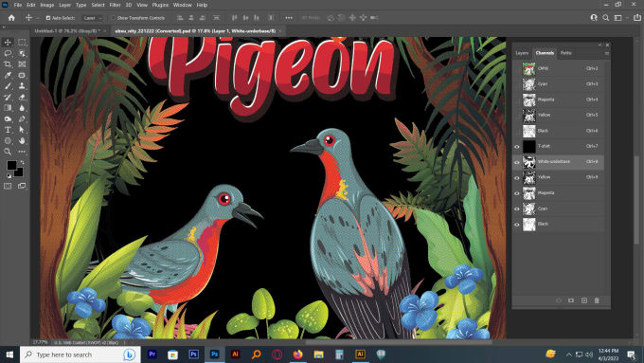Expand the status bar info arrow
644x363 pixels.
click(125, 342)
